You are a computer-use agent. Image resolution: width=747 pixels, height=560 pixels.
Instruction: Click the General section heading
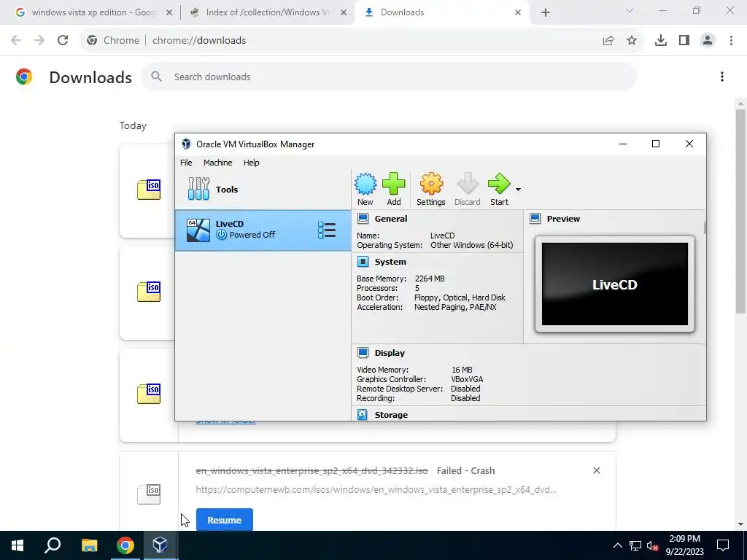(x=391, y=219)
